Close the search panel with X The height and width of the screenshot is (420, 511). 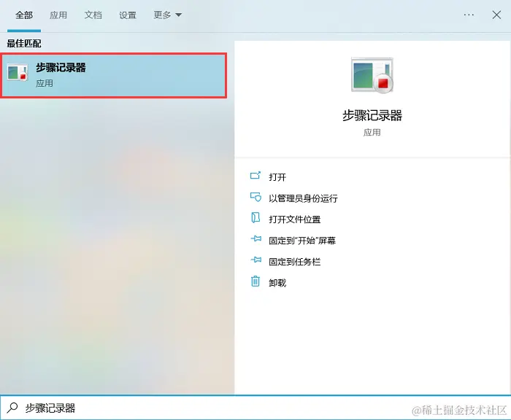click(496, 15)
